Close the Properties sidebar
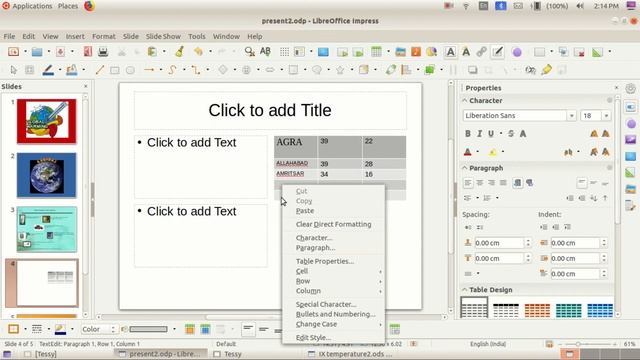The height and width of the screenshot is (360, 640). 616,88
